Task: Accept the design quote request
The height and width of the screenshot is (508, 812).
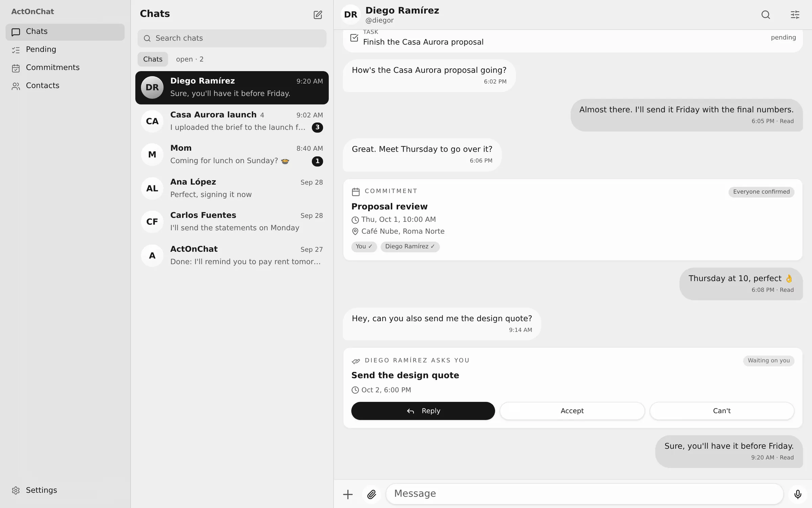Action: pyautogui.click(x=572, y=411)
